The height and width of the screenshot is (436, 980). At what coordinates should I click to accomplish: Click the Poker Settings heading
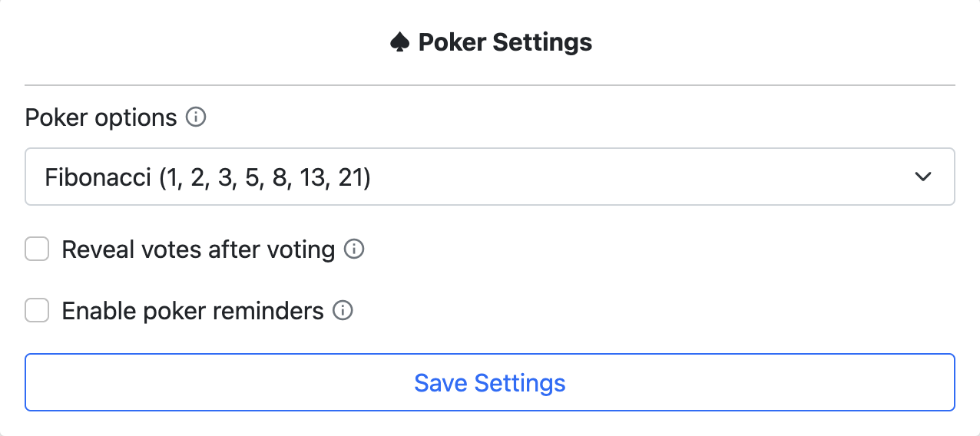[x=505, y=42]
